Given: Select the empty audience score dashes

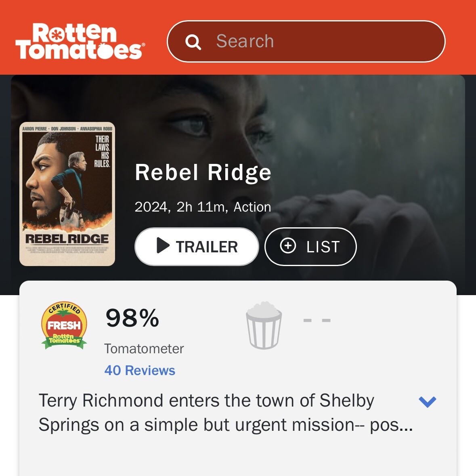Looking at the screenshot, I should (317, 320).
